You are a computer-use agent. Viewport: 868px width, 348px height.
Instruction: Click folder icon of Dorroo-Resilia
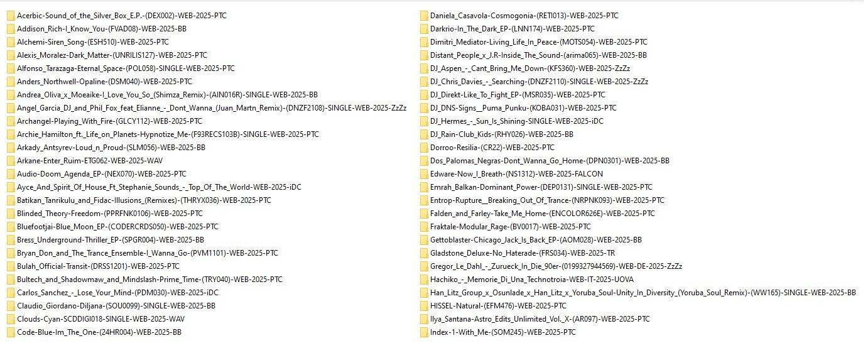pyautogui.click(x=424, y=148)
